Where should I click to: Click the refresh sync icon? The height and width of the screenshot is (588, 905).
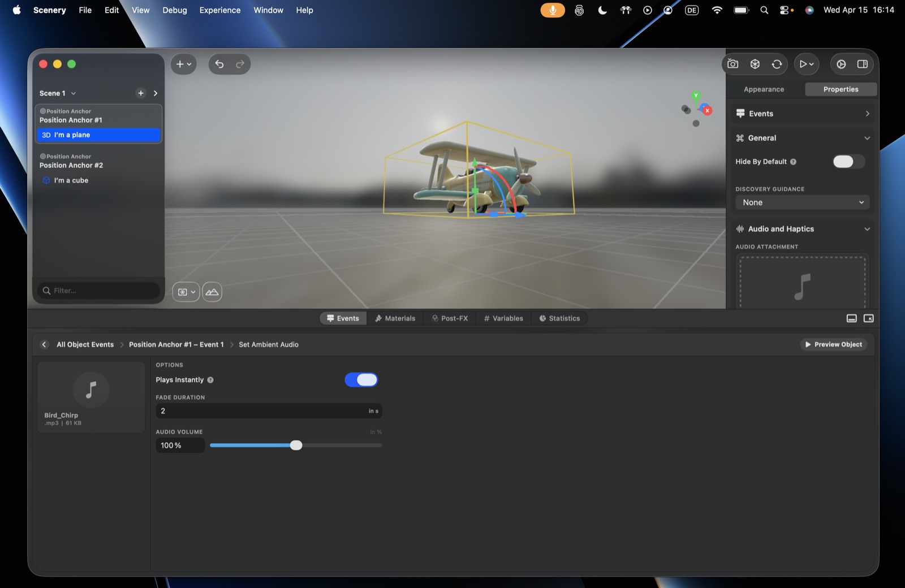click(x=777, y=64)
